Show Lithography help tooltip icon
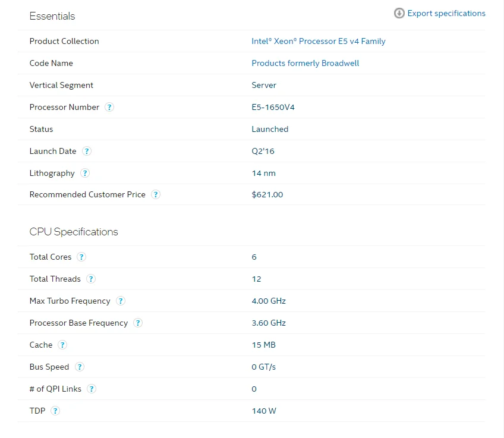Image resolution: width=504 pixels, height=438 pixels. (85, 174)
